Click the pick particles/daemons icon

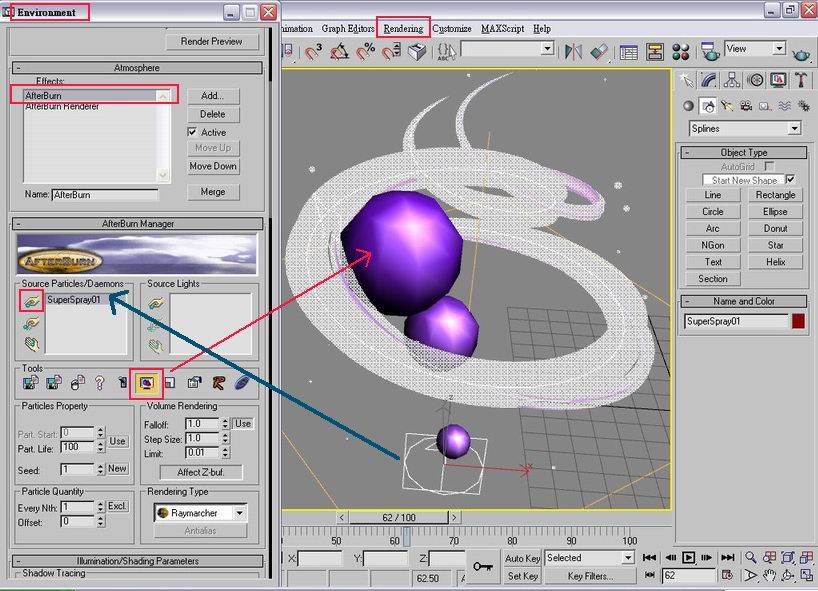coord(32,300)
